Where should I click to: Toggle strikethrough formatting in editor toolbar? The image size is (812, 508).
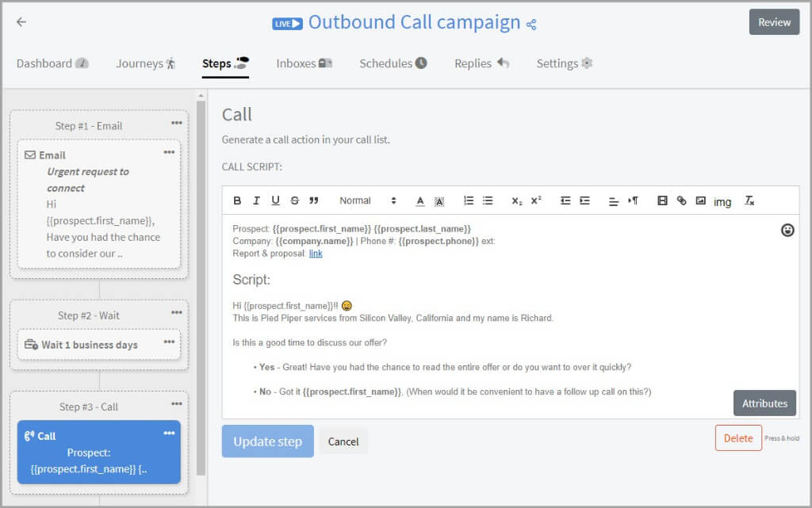[x=295, y=201]
